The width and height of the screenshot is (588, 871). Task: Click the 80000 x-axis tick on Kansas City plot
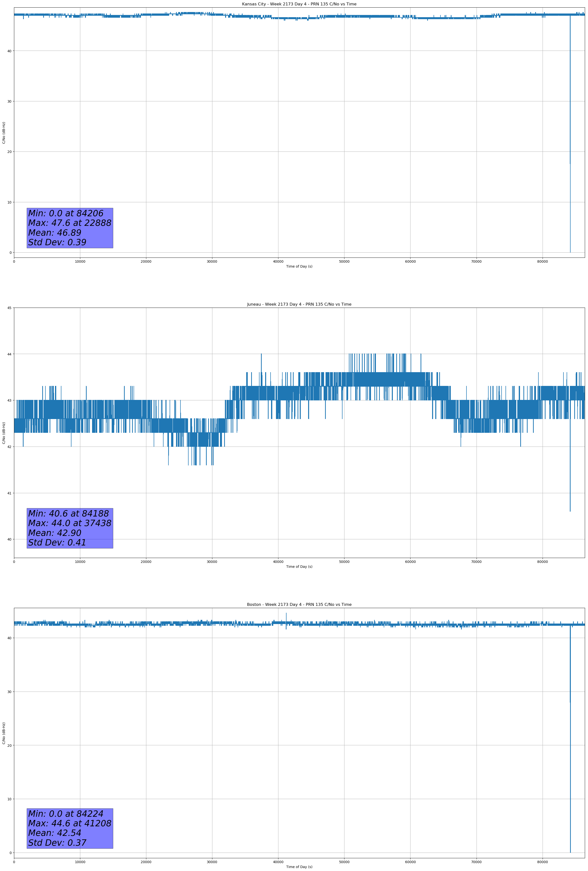[x=542, y=262]
